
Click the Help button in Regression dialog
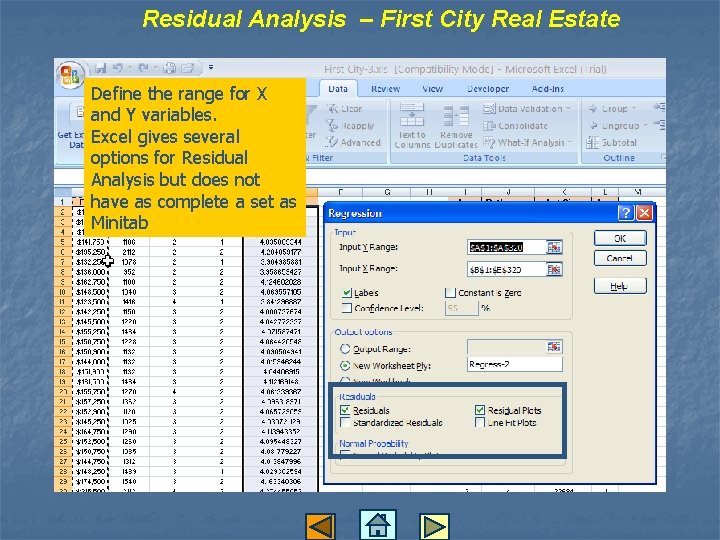point(620,286)
